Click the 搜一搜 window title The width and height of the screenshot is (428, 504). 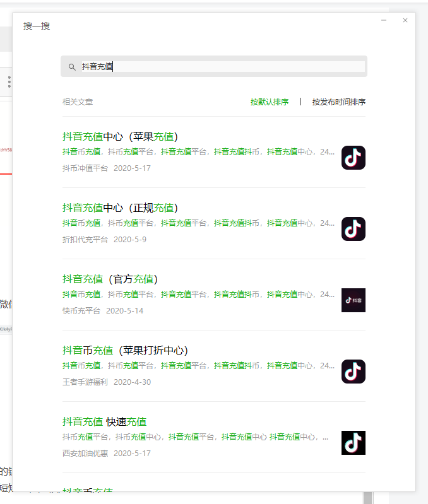tap(37, 26)
